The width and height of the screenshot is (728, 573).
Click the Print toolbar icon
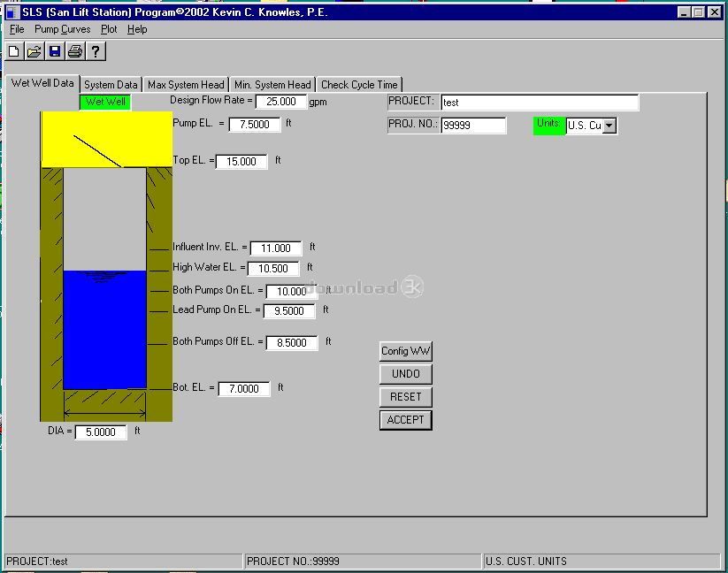coord(75,51)
